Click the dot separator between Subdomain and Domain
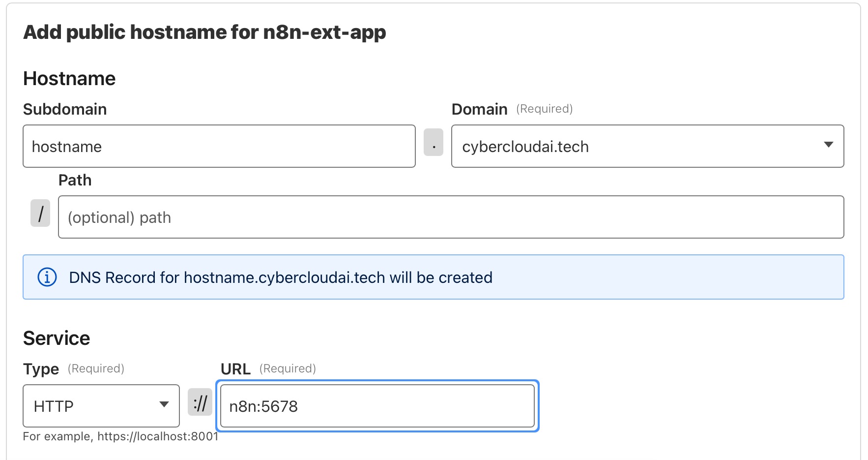Image resolution: width=868 pixels, height=460 pixels. click(433, 146)
